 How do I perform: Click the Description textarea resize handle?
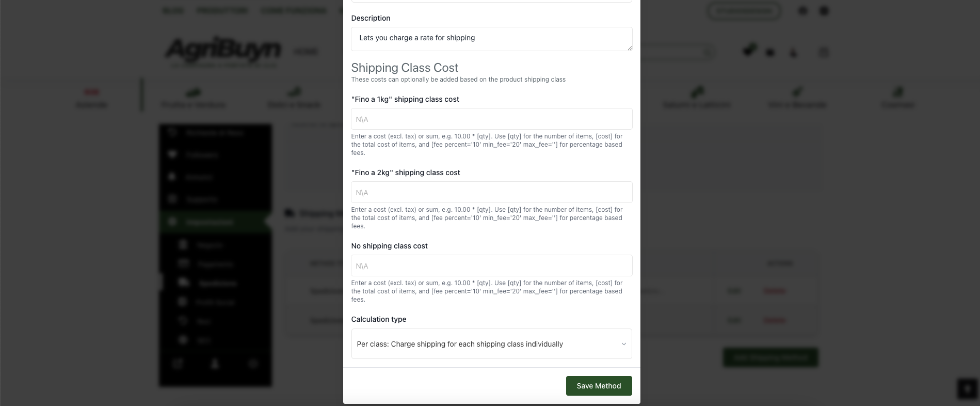[x=629, y=48]
